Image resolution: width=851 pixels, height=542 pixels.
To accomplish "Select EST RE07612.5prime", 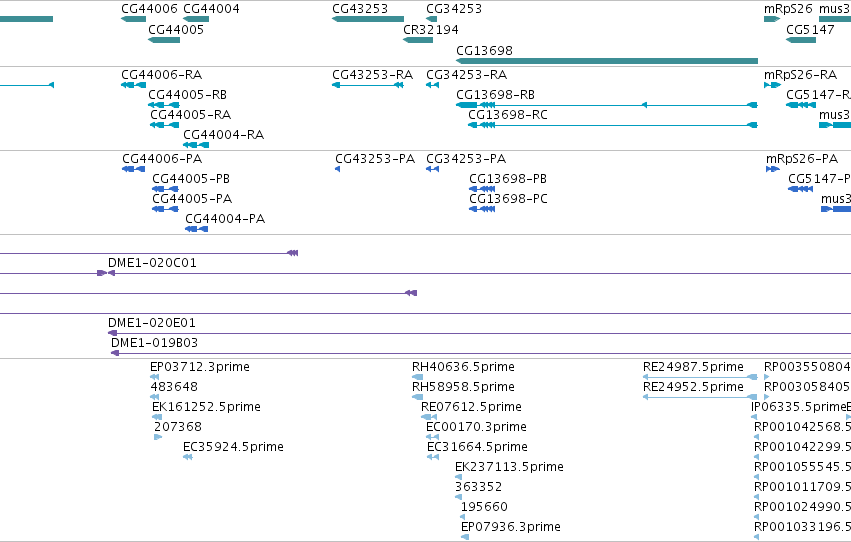I will (429, 417).
